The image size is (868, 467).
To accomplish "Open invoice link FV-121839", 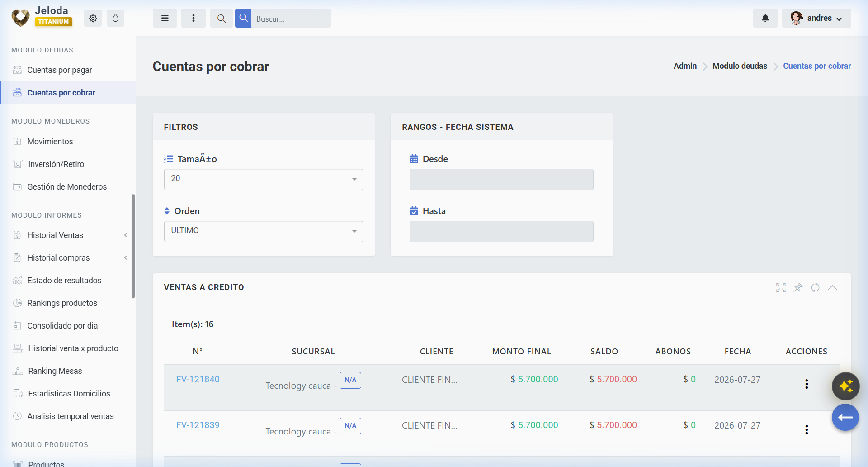I will point(198,425).
